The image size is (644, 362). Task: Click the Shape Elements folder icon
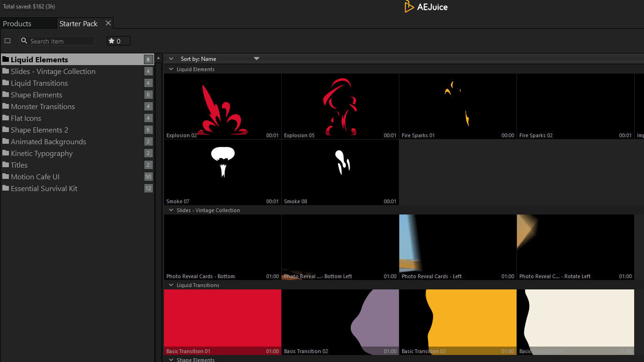(6, 95)
